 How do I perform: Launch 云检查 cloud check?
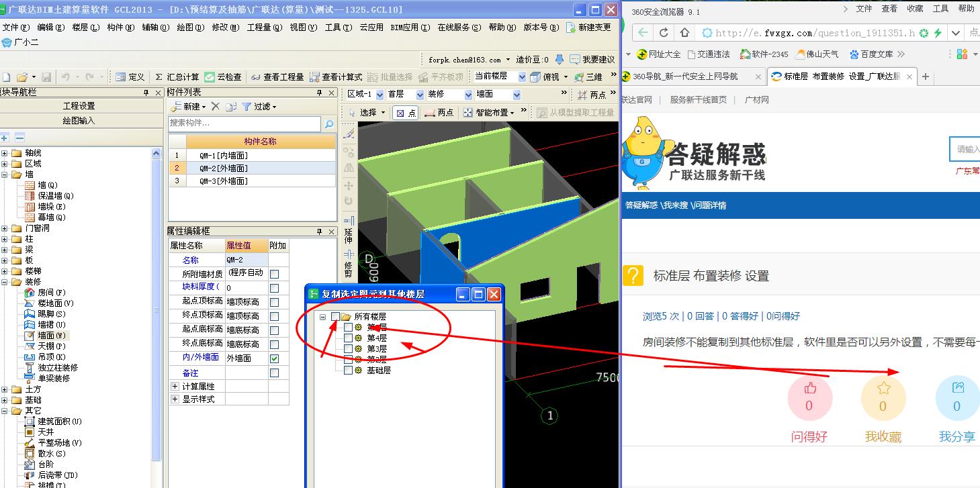click(223, 77)
